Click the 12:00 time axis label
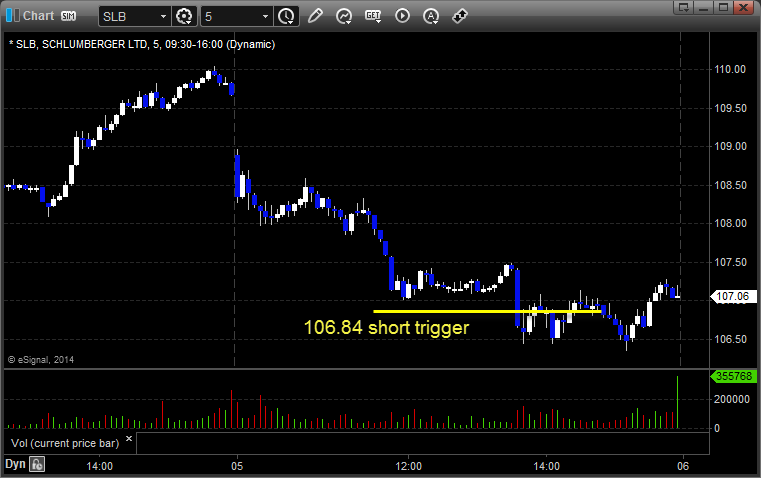761x478 pixels. coord(409,466)
